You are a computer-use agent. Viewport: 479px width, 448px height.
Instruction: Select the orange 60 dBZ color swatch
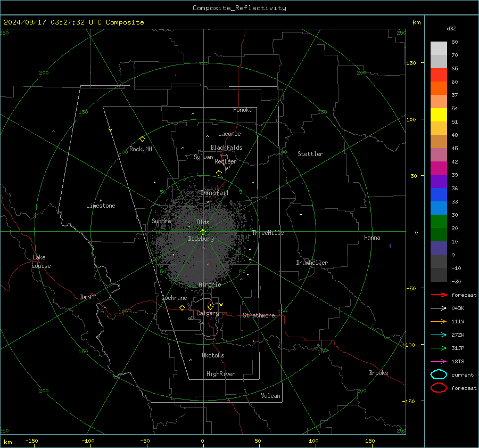click(439, 88)
